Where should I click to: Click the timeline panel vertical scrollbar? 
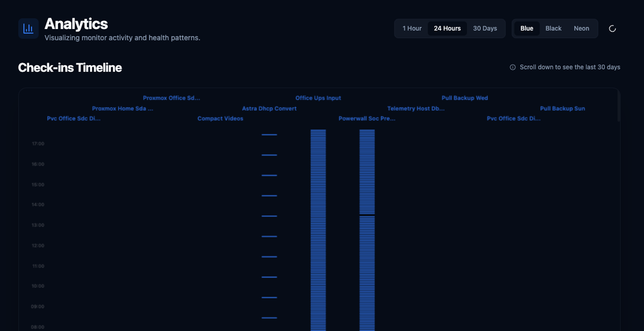[619, 106]
